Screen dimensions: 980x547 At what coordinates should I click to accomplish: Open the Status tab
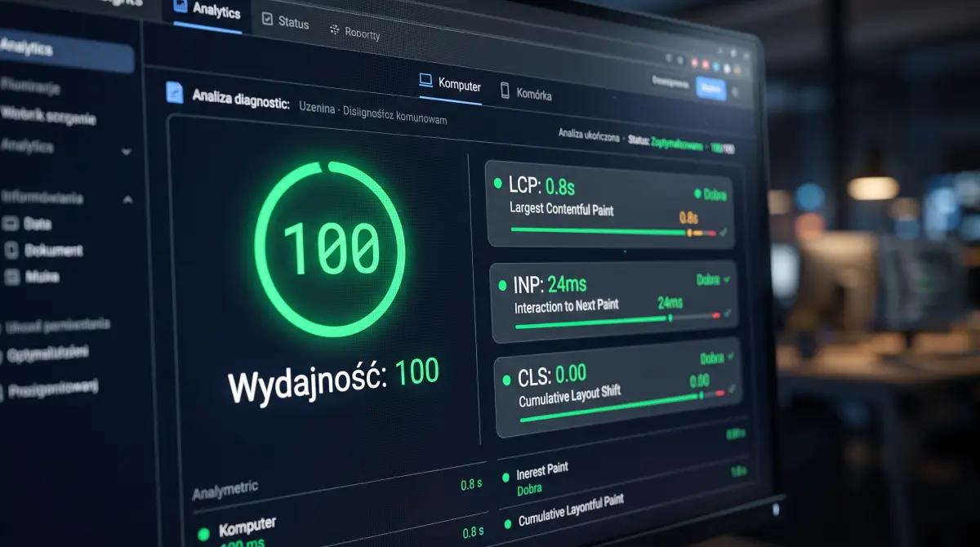(285, 21)
